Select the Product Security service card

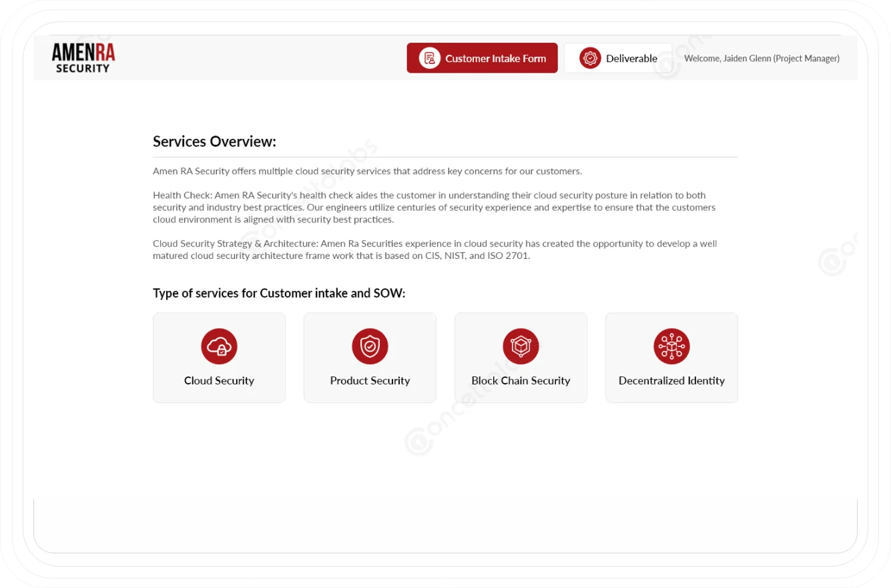coord(370,357)
